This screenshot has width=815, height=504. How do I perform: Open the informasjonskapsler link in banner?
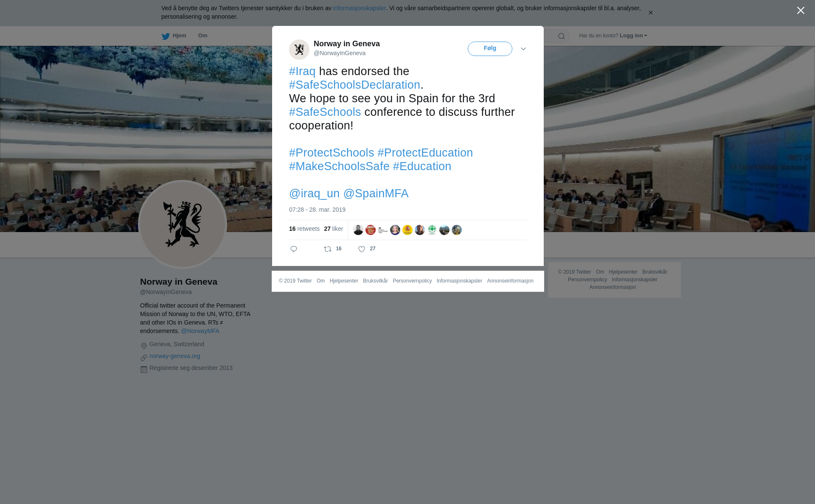(x=359, y=8)
